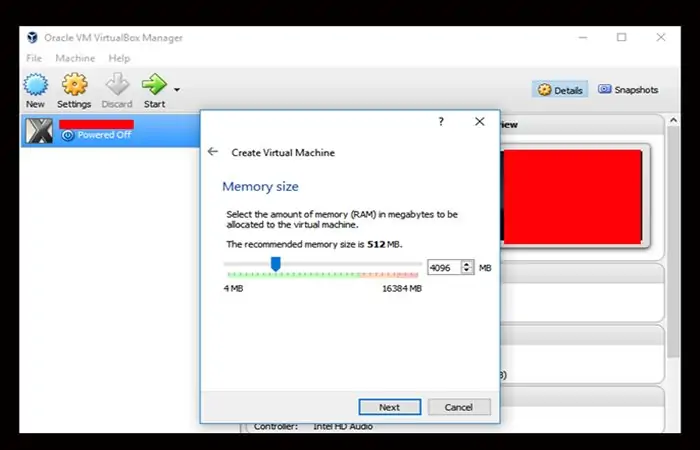The width and height of the screenshot is (700, 450).
Task: Open the File menu
Action: click(34, 58)
